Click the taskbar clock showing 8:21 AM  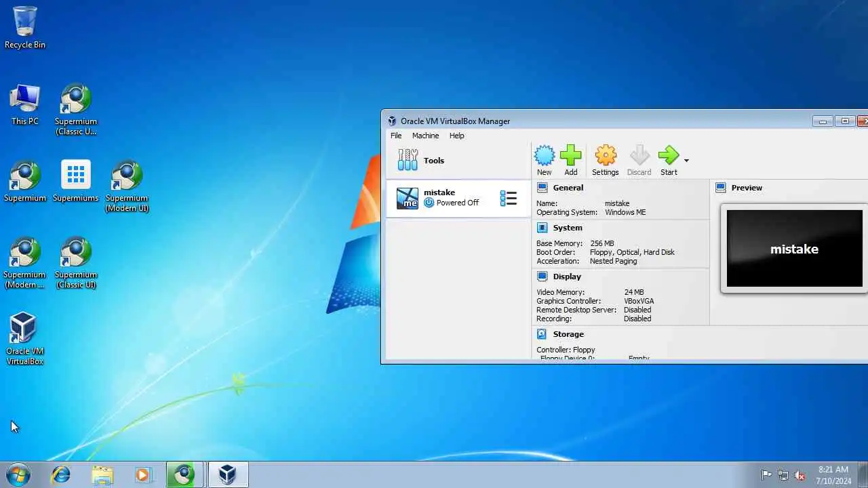click(x=833, y=475)
